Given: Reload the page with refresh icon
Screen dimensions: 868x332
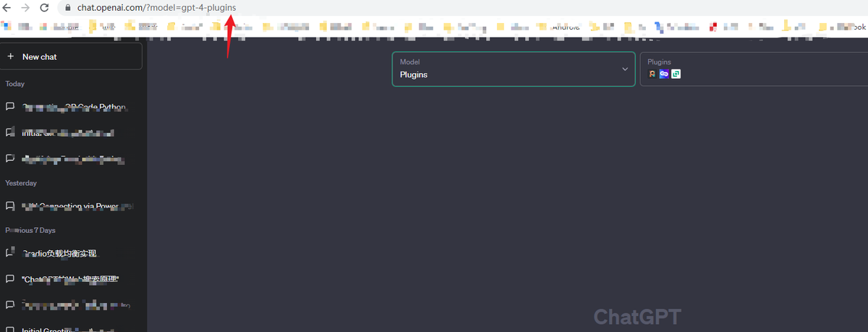Looking at the screenshot, I should (x=44, y=7).
